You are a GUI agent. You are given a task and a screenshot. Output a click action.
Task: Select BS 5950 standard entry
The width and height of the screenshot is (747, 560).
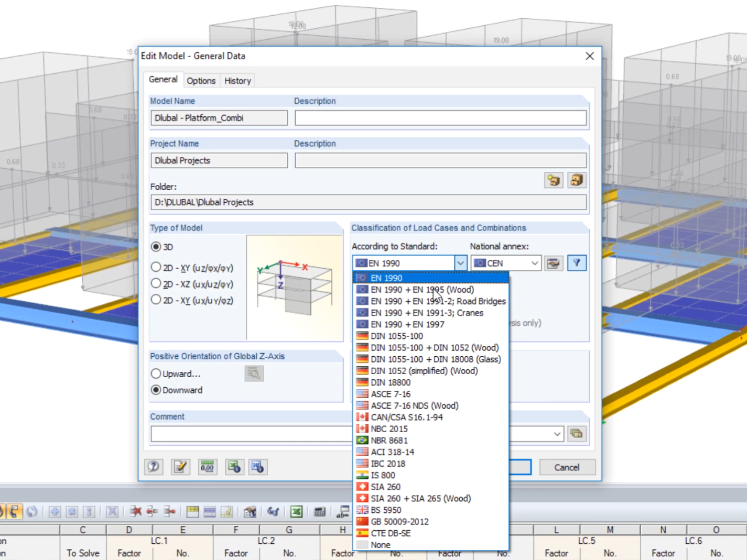tap(431, 510)
